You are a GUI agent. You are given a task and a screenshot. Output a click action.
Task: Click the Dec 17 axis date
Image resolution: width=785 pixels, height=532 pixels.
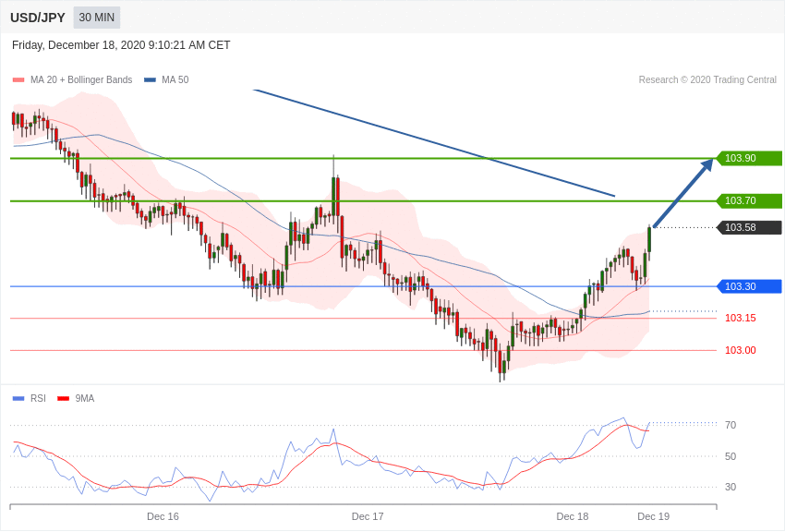368,516
